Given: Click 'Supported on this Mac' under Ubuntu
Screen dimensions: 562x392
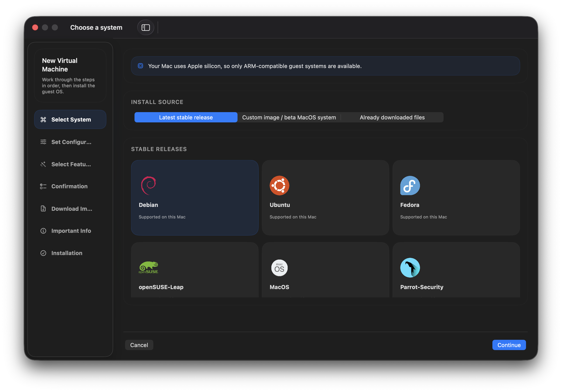Looking at the screenshot, I should 293,217.
